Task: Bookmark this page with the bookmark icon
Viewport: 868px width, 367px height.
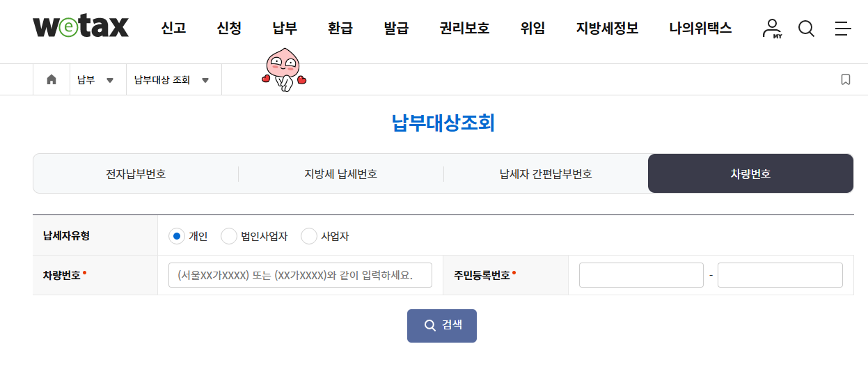Action: coord(846,79)
